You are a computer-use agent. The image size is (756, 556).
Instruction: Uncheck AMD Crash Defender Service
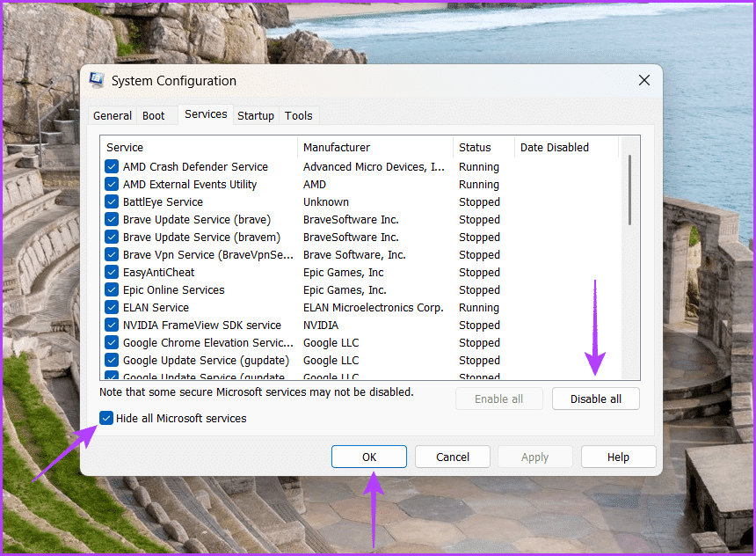coord(112,166)
